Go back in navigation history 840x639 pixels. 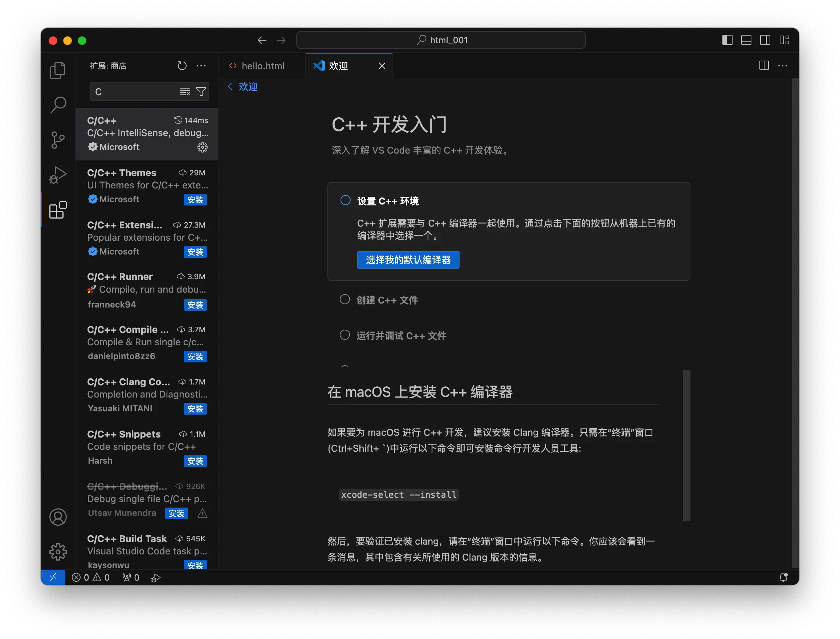tap(262, 40)
